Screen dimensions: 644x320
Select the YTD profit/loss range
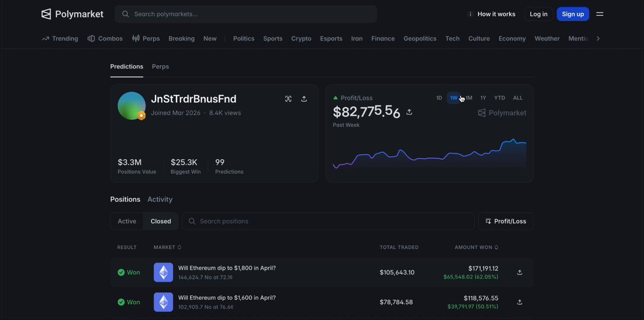pyautogui.click(x=500, y=98)
